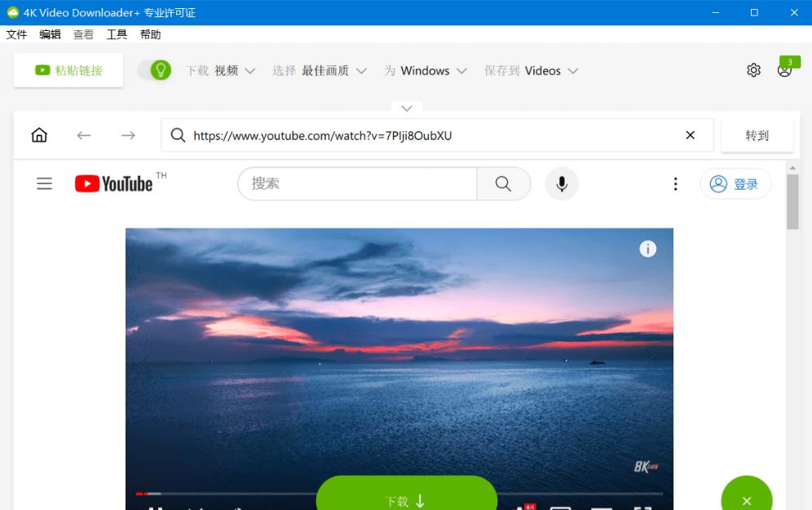Clear the URL with the X icon

[690, 135]
